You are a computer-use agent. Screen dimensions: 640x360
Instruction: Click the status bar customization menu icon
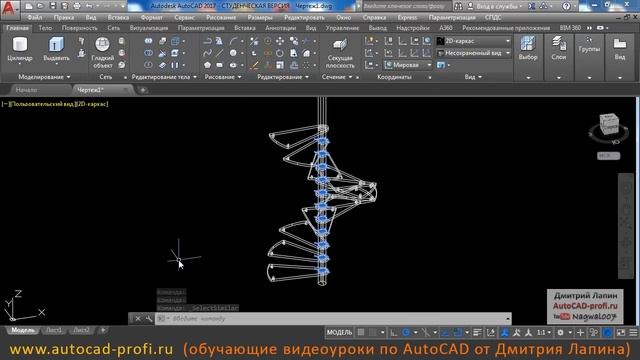pyautogui.click(x=633, y=333)
